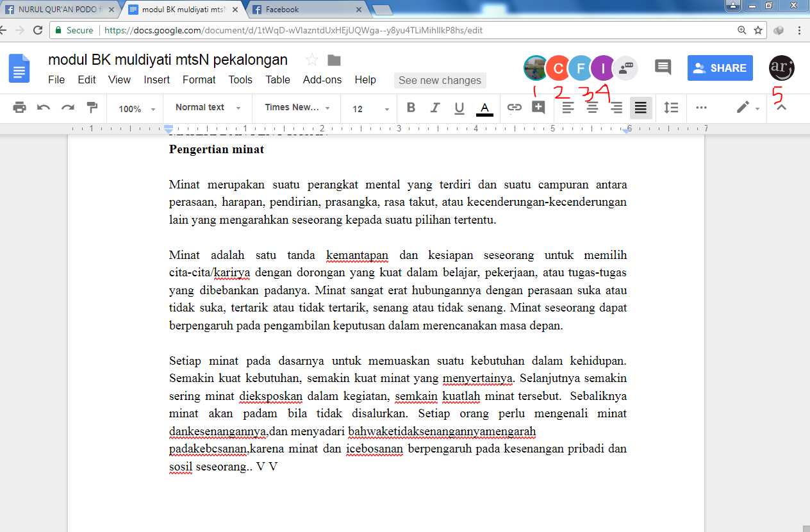Open the text color picker
The height and width of the screenshot is (532, 810).
[x=484, y=108]
